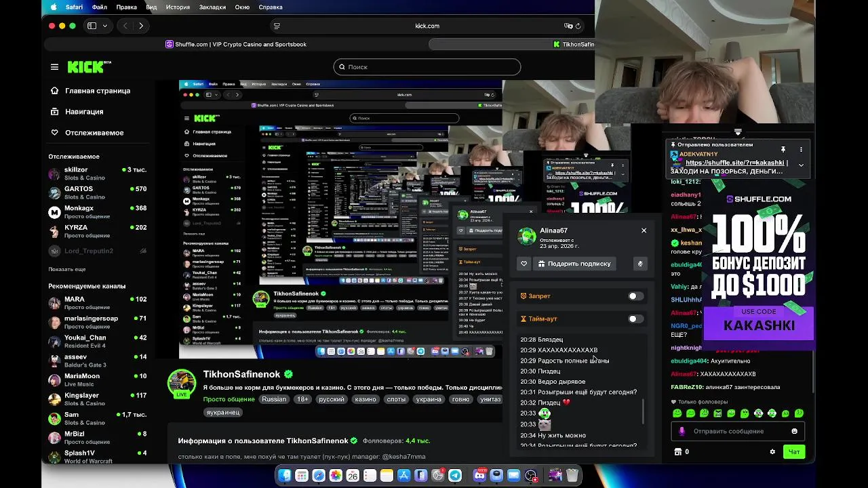The width and height of the screenshot is (868, 488).
Task: Open the История menu
Action: 178,7
